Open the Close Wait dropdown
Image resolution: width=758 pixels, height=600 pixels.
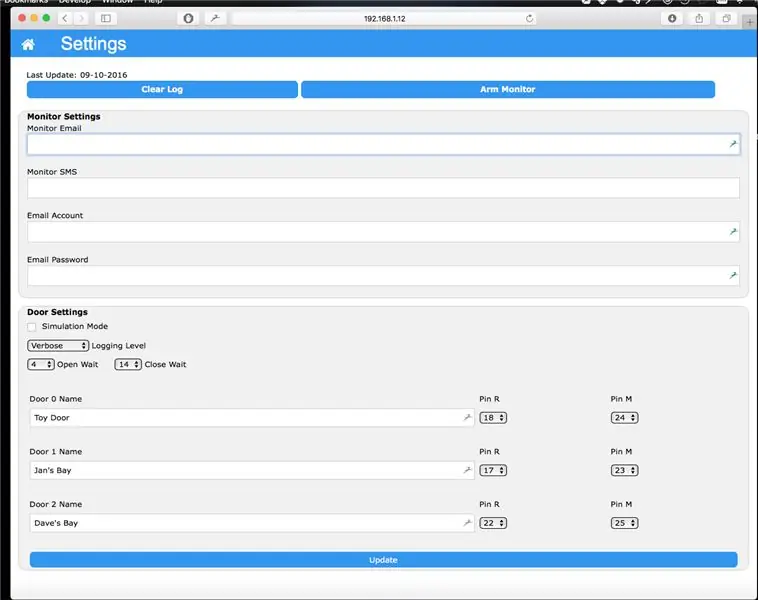pyautogui.click(x=128, y=364)
